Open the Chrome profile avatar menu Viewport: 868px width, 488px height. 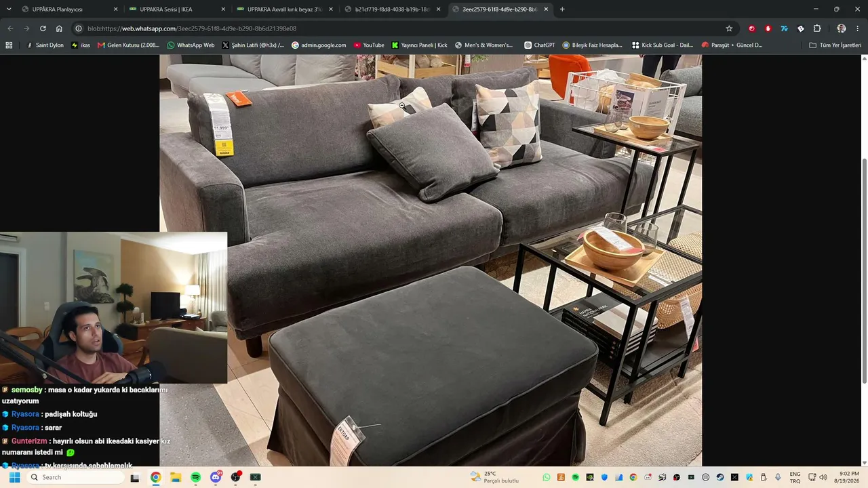point(842,28)
